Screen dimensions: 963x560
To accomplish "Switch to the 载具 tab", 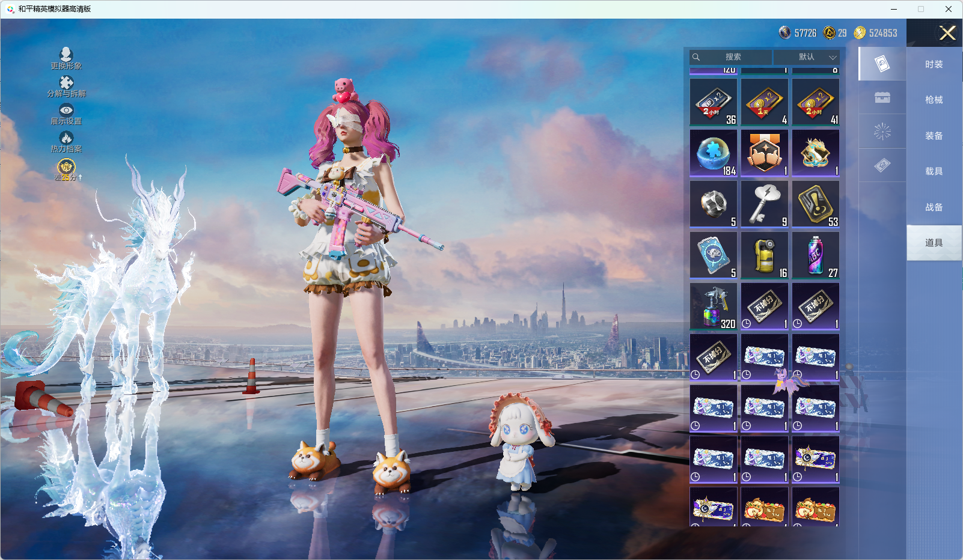I will [934, 171].
